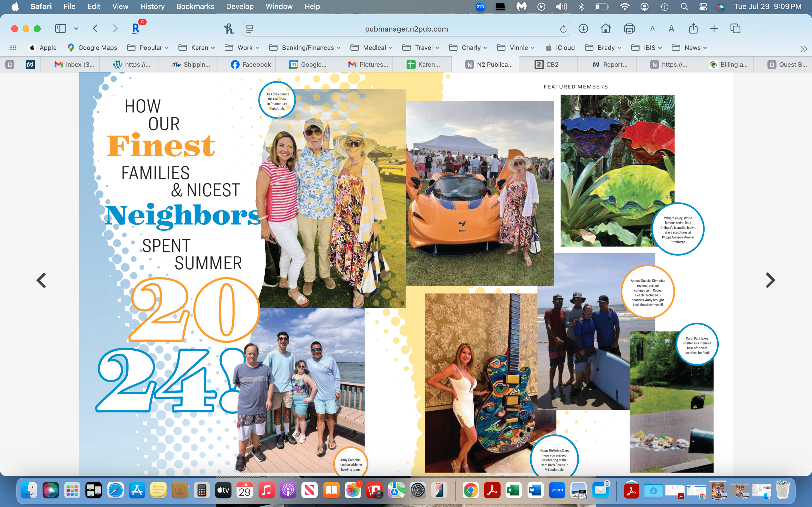Show hidden bookmarks overflow chevron
The height and width of the screenshot is (507, 812).
pos(803,49)
